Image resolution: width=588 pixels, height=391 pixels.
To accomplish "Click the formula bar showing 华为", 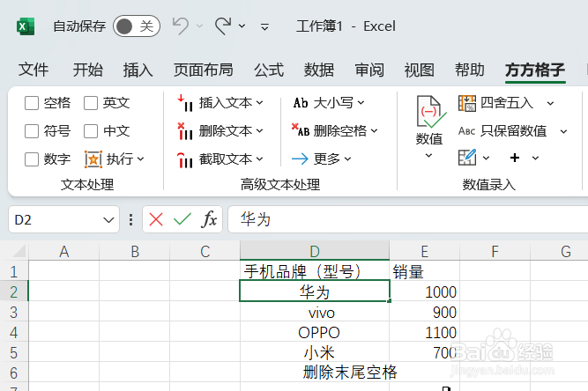I will tap(408, 219).
